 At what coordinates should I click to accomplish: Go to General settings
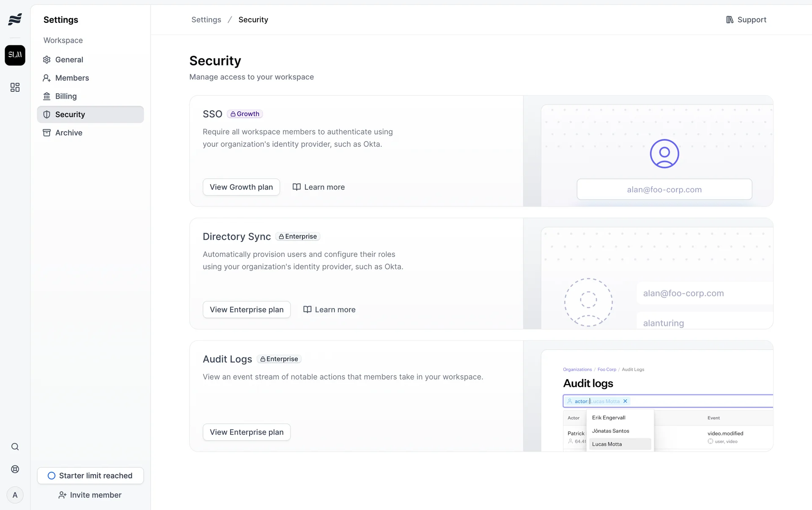coord(69,60)
